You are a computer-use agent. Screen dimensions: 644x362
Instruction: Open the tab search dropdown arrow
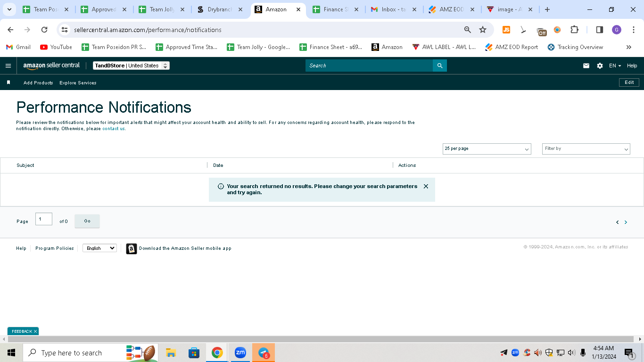pos(9,9)
